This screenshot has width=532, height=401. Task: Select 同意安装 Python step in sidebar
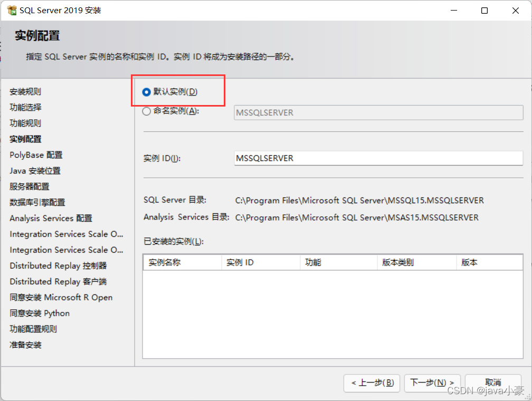(40, 313)
